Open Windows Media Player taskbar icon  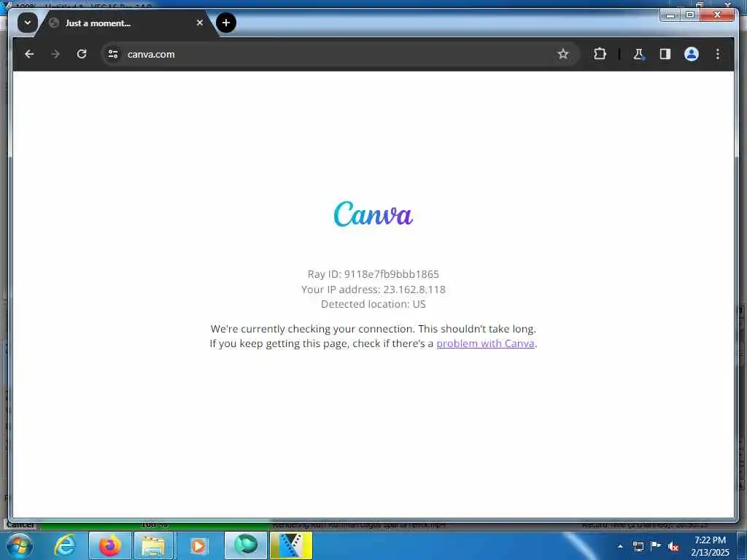pyautogui.click(x=198, y=545)
